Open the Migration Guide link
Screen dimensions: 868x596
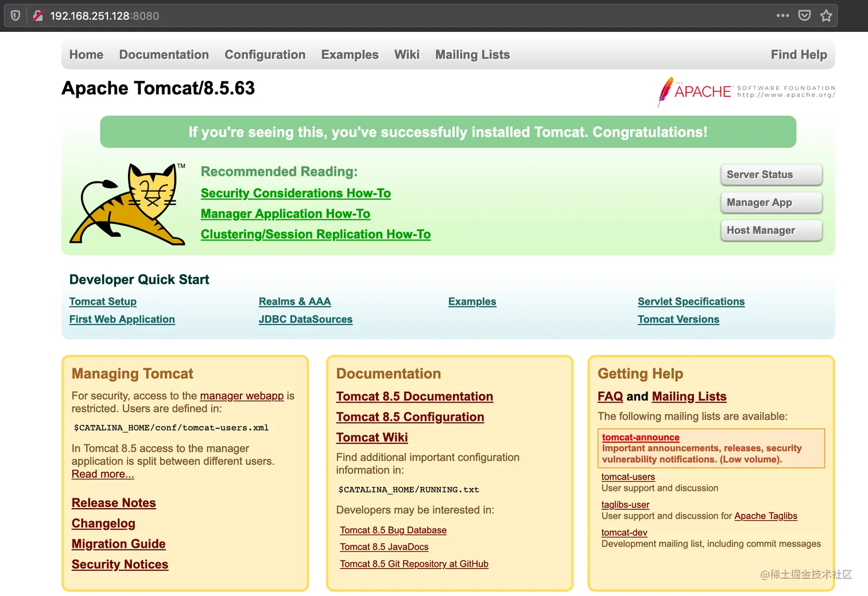click(118, 544)
